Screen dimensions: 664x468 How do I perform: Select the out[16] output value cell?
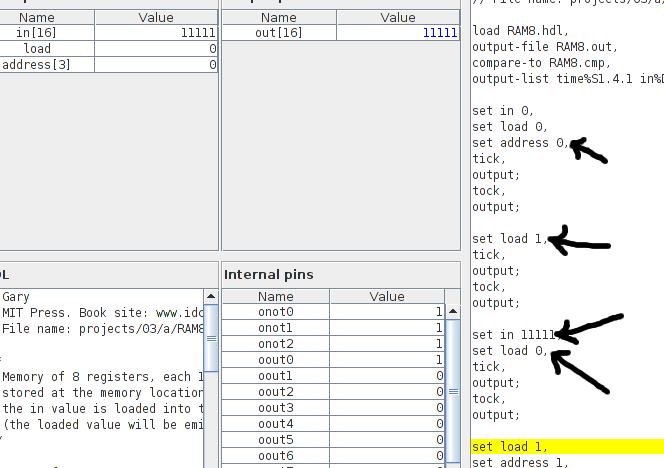point(397,33)
